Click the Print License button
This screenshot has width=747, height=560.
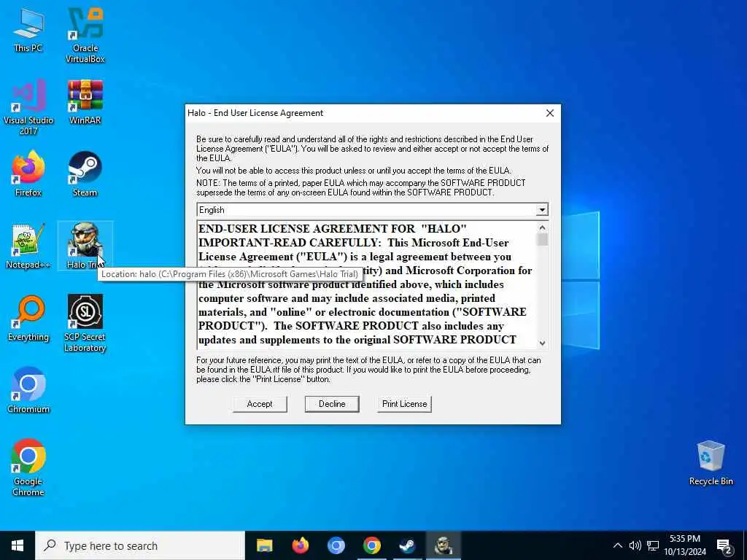click(404, 404)
